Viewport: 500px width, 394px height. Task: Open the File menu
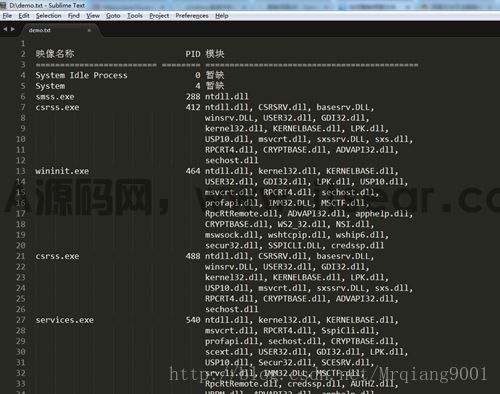click(x=7, y=16)
